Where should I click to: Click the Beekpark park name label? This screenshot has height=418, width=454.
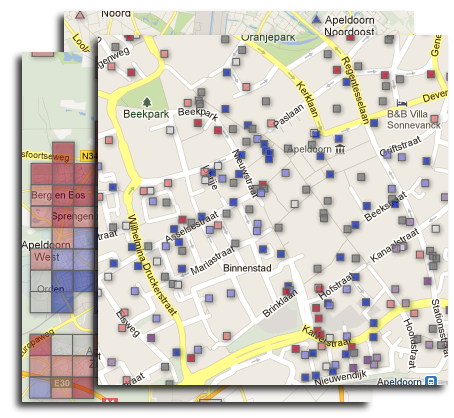pyautogui.click(x=146, y=114)
